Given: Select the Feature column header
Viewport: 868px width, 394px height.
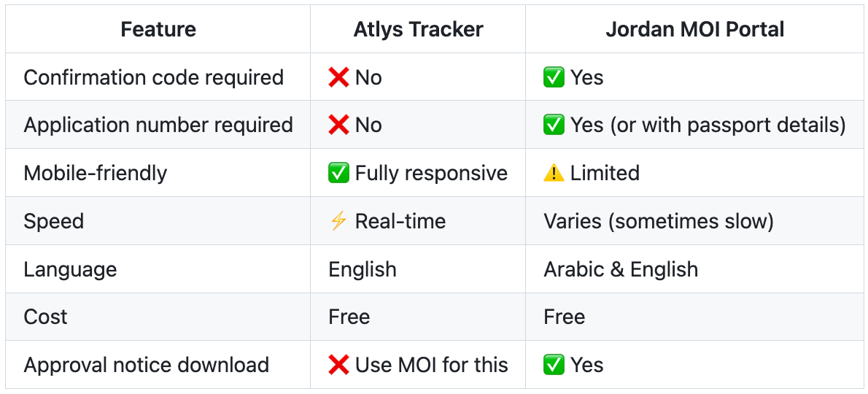Looking at the screenshot, I should 158,29.
